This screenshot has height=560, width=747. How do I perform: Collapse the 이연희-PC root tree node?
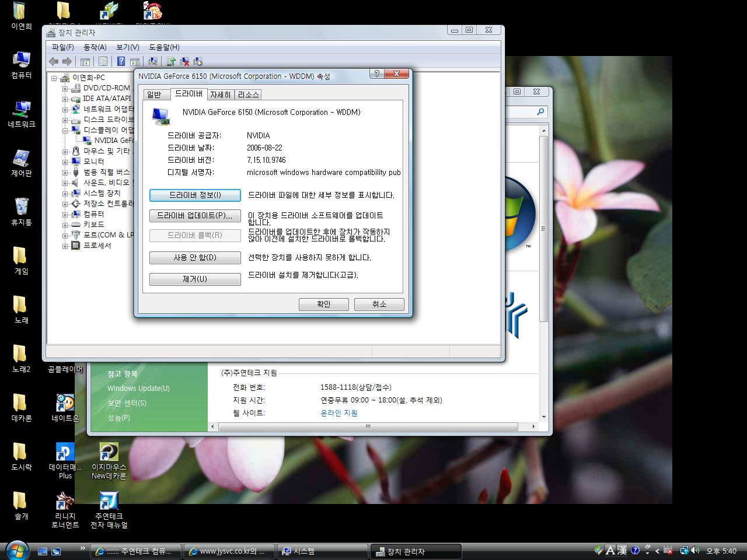click(x=54, y=78)
